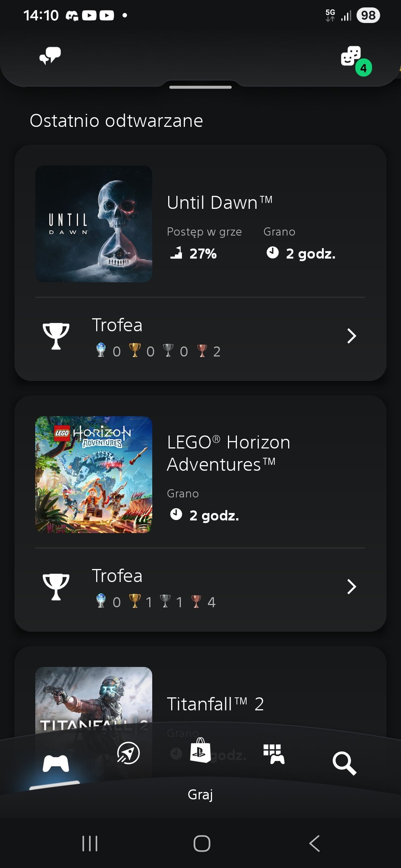Open the PlayStation Store bag icon
Image resolution: width=401 pixels, height=868 pixels.
(x=200, y=750)
